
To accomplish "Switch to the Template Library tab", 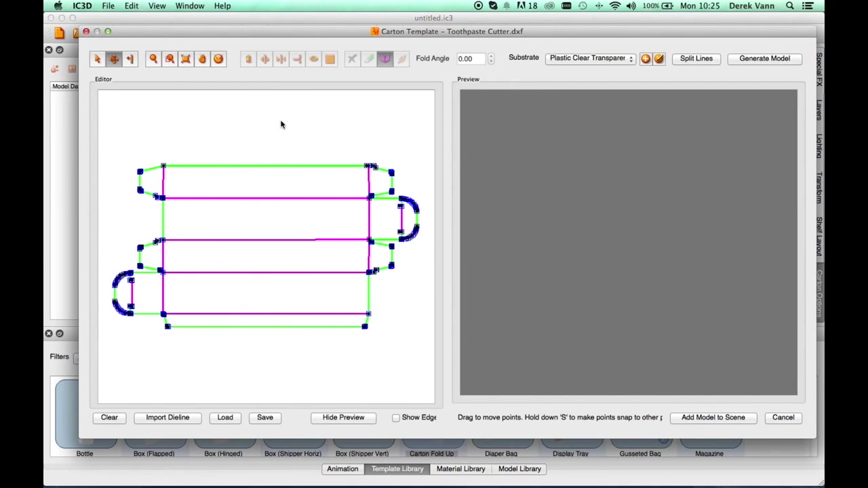I will pyautogui.click(x=397, y=469).
